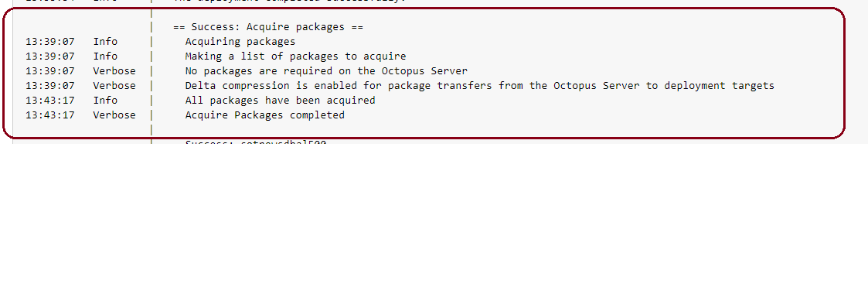Select 'No packages are required on the Octopus Server'
The image size is (868, 284).
[326, 71]
